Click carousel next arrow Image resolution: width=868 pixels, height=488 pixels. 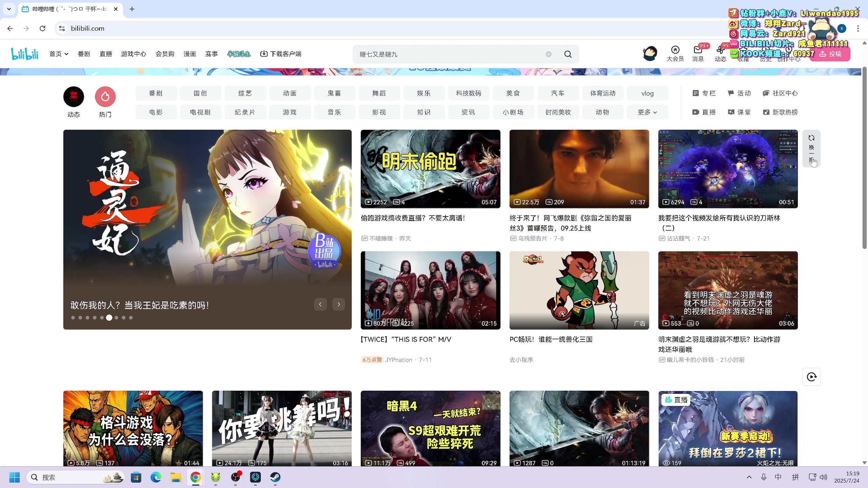click(x=338, y=304)
